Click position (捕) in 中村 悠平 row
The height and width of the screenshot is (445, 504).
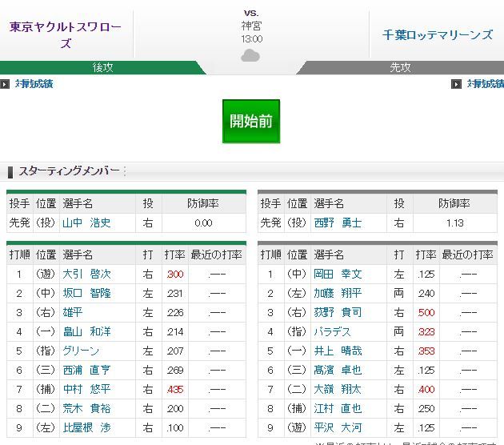[x=46, y=389]
